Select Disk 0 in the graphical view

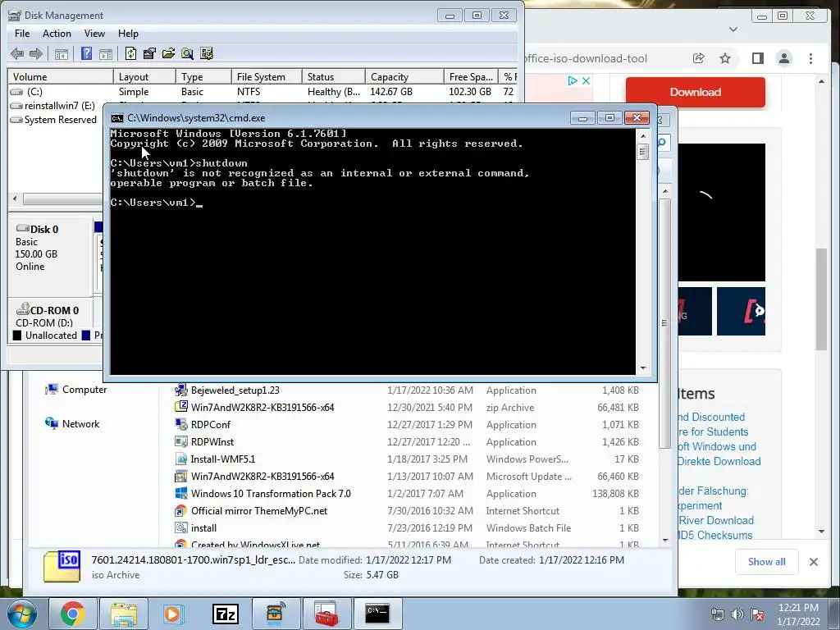coord(50,254)
